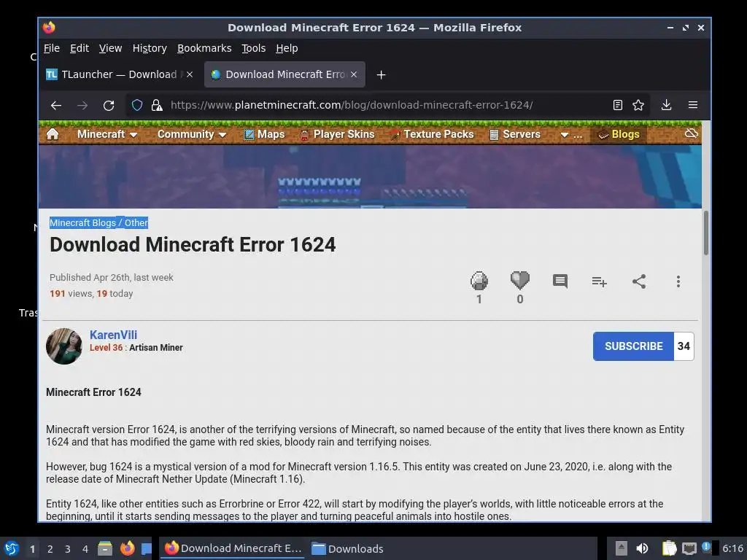Open the system start menu in the taskbar
This screenshot has height=560, width=747.
coord(12,548)
